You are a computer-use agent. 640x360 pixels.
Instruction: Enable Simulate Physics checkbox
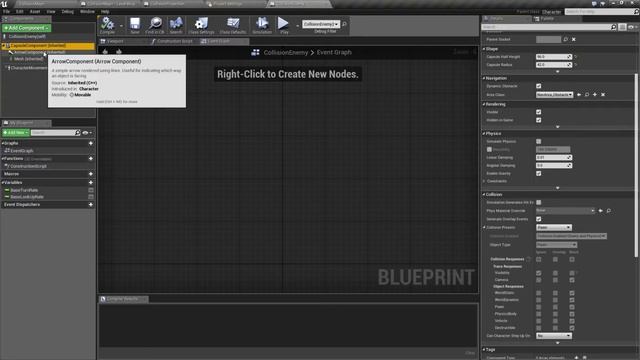(538, 141)
